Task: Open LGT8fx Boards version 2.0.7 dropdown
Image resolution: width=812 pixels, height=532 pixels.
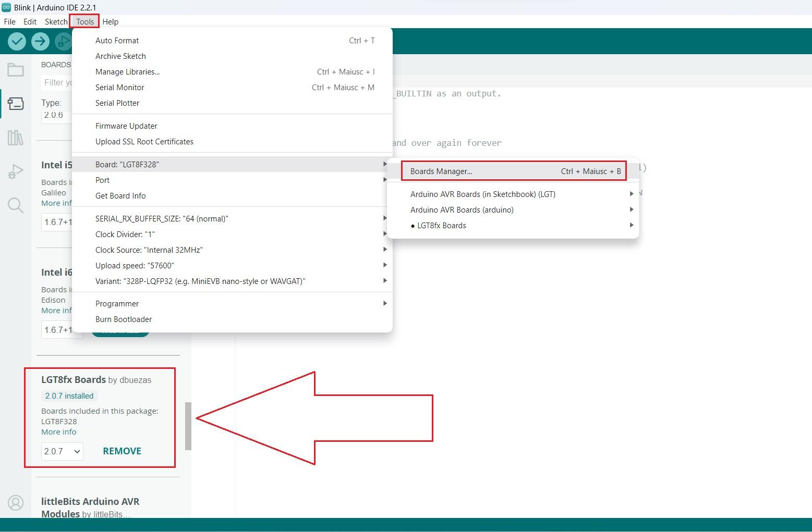Action: (x=62, y=451)
